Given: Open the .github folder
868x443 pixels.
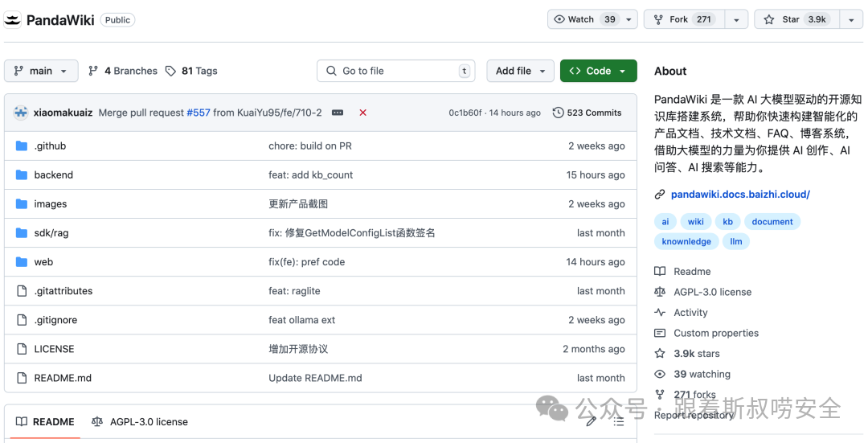Looking at the screenshot, I should 50,146.
